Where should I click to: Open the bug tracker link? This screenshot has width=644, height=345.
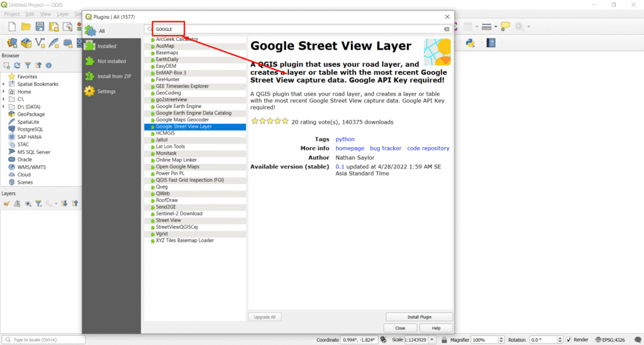(x=386, y=148)
